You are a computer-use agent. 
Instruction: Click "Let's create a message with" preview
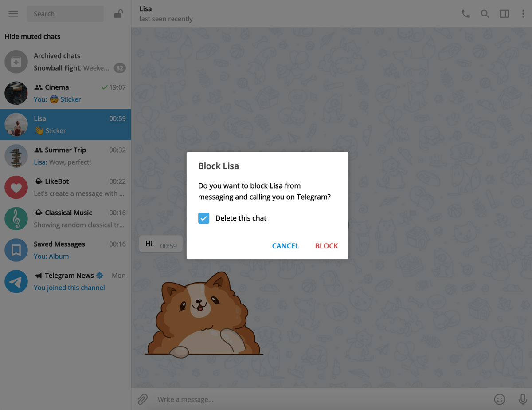(79, 193)
